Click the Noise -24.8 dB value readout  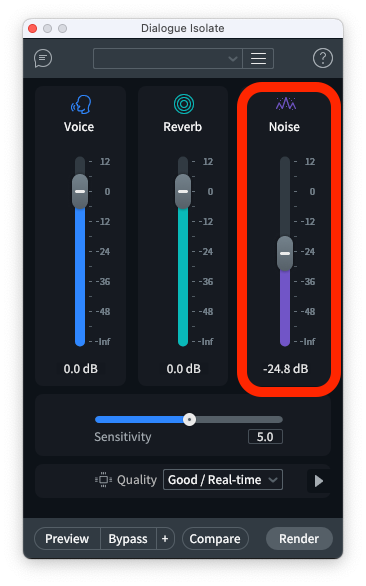coord(286,369)
